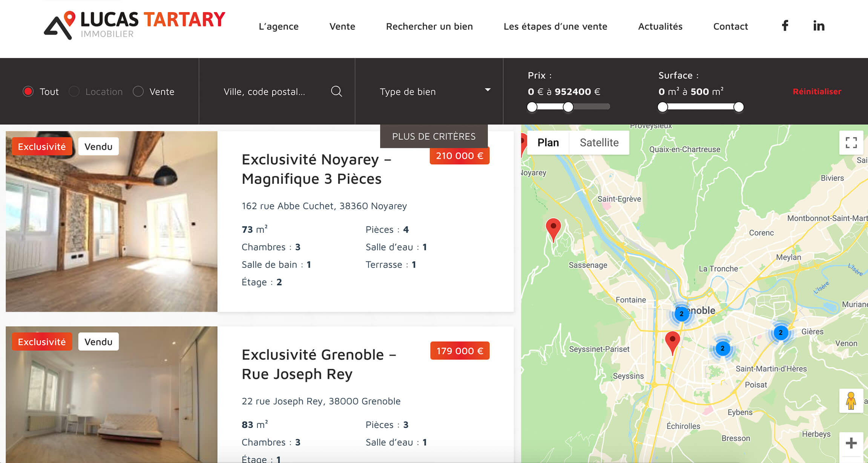Zoom in on the map with plus
The image size is (868, 463).
tap(851, 443)
